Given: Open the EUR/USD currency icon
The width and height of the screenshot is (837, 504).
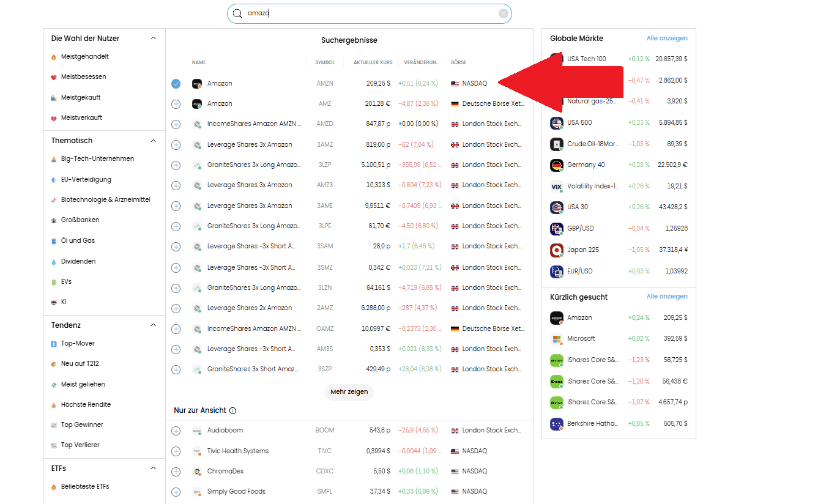Looking at the screenshot, I should tap(557, 272).
